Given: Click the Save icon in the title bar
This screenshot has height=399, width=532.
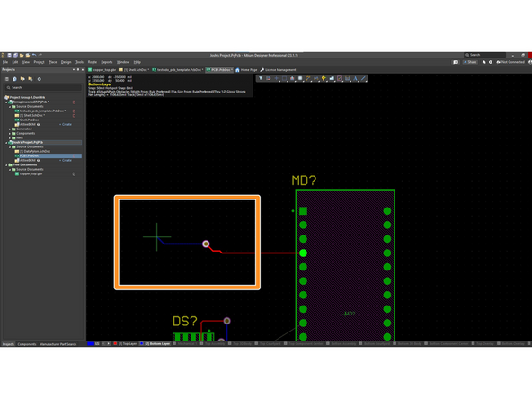Looking at the screenshot, I should tap(10, 55).
